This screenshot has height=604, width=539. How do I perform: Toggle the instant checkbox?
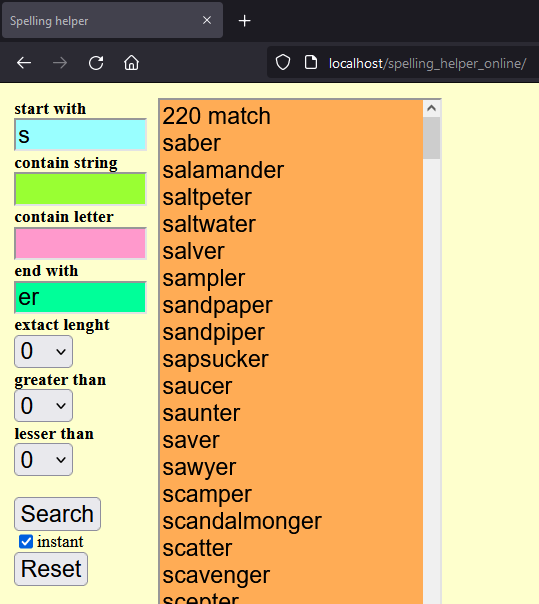pos(26,542)
